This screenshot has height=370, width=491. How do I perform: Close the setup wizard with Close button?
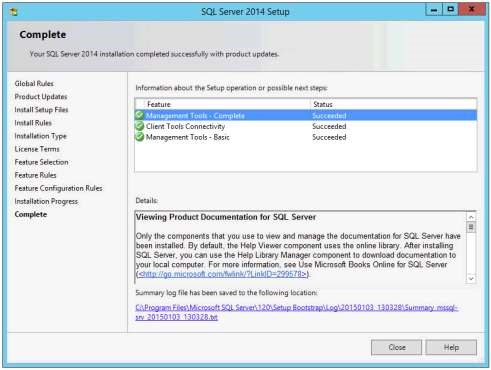coord(397,347)
